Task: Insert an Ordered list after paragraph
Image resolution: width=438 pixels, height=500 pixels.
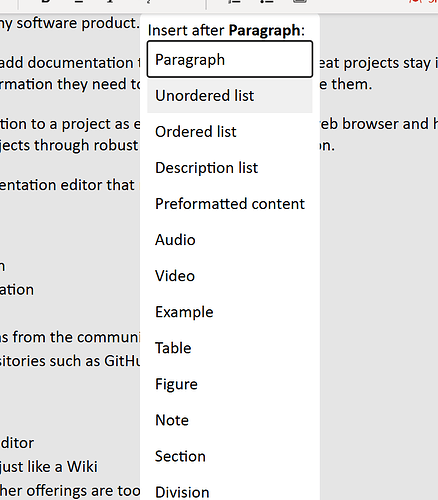Action: 230,132
